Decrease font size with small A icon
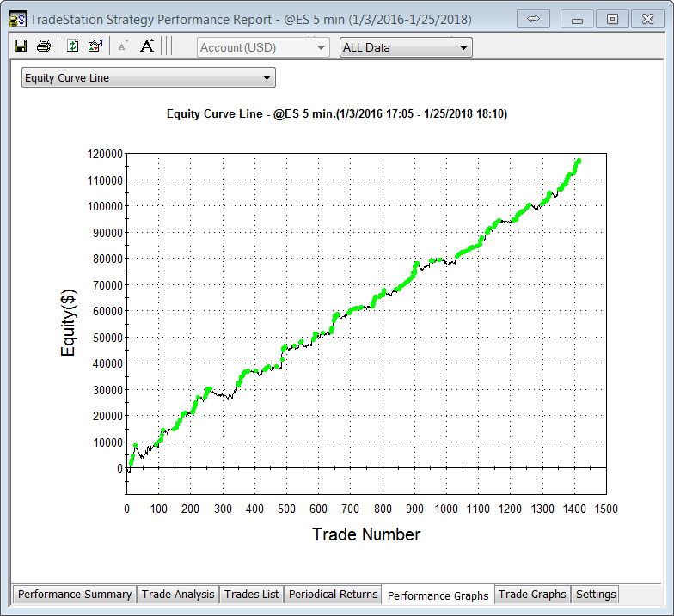Screen dimensions: 674x616 (123, 46)
